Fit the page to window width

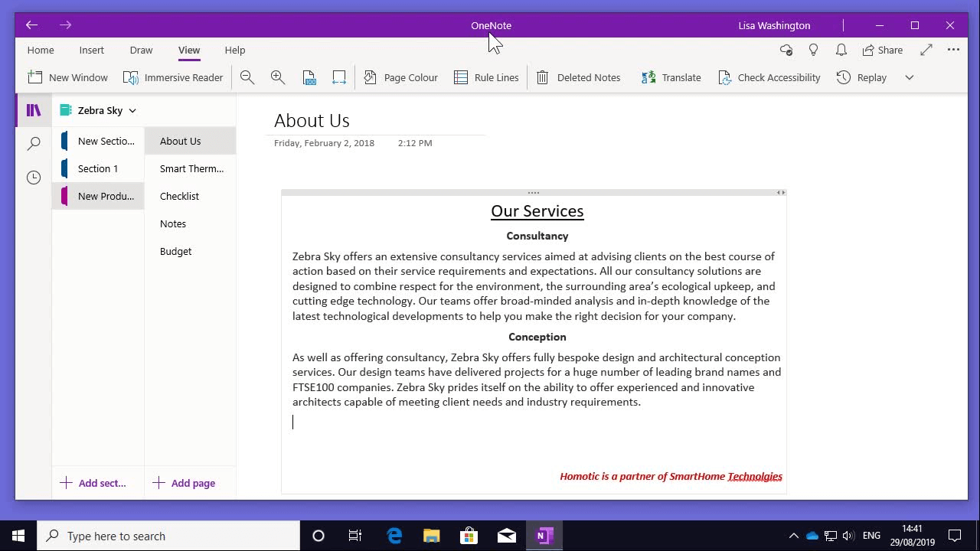(339, 77)
